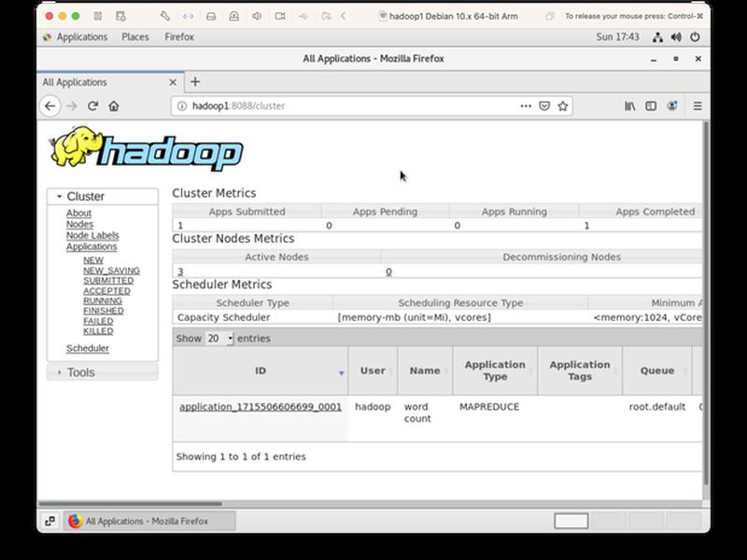This screenshot has height=560, width=747.
Task: Open the About link in the Cluster menu
Action: [78, 214]
